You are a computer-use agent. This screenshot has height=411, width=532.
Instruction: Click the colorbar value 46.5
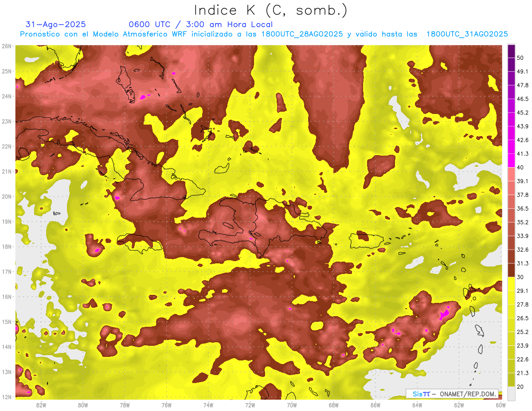click(523, 99)
